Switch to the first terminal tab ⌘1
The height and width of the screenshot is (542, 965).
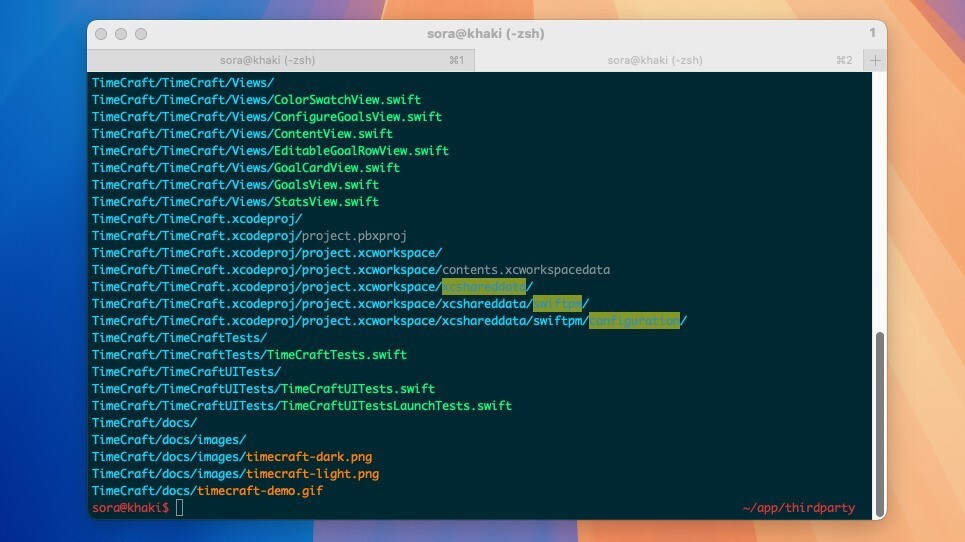click(281, 60)
